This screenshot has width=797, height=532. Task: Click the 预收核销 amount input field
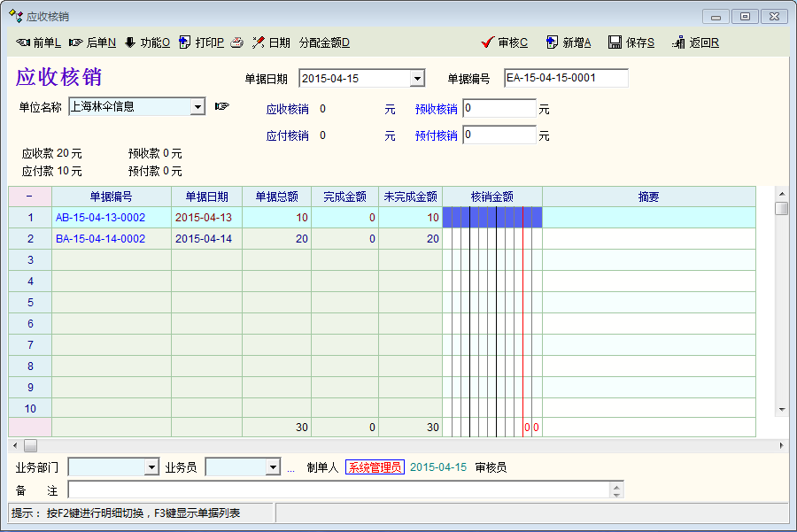click(499, 109)
